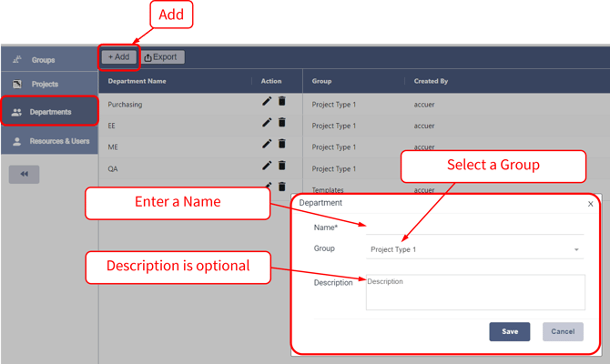Image resolution: width=610 pixels, height=364 pixels.
Task: Go to Projects in sidebar
Action: 45,85
